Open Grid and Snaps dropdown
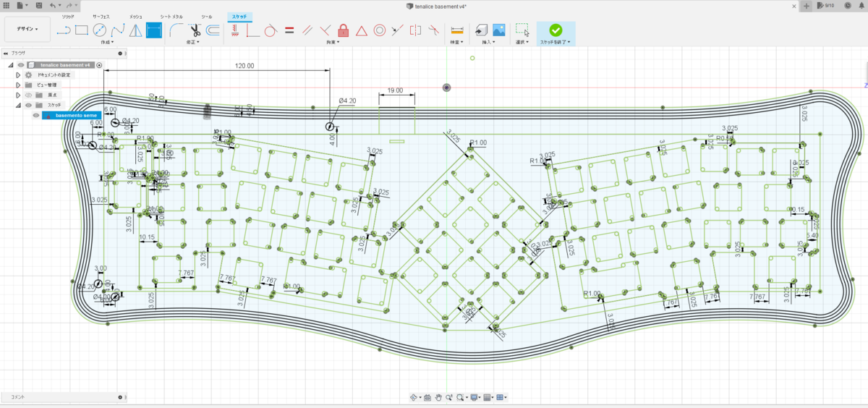This screenshot has height=408, width=868. [489, 397]
